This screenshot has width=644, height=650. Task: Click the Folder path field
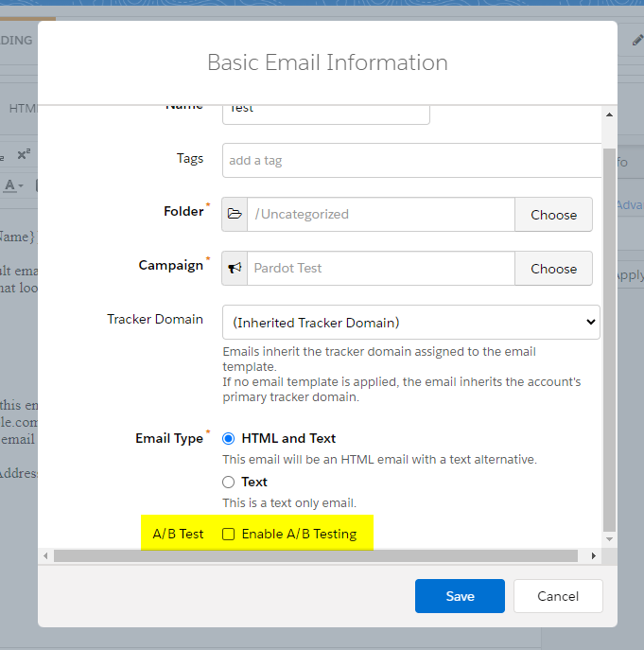381,215
